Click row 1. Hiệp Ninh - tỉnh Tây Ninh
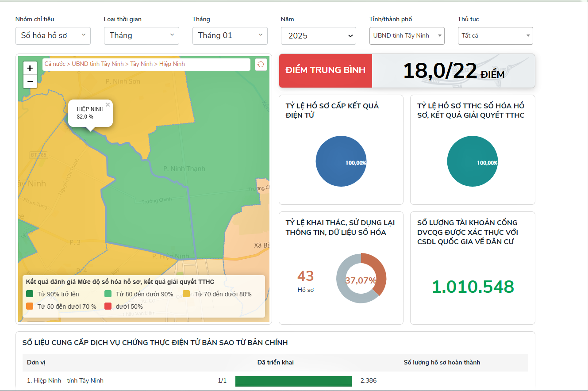Image resolution: width=588 pixels, height=391 pixels. (275, 380)
